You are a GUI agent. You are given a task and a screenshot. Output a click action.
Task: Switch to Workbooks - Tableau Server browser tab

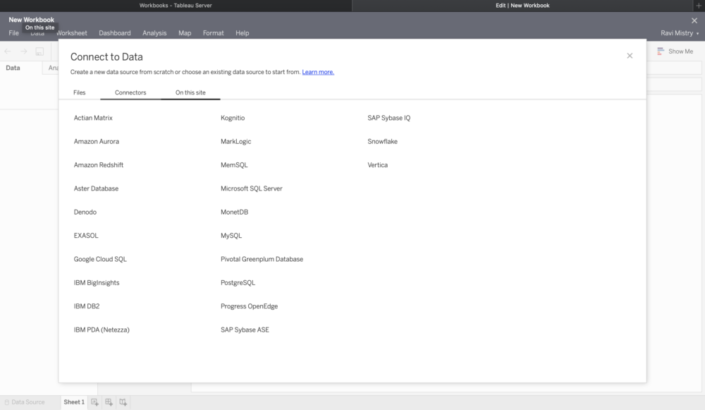[176, 5]
